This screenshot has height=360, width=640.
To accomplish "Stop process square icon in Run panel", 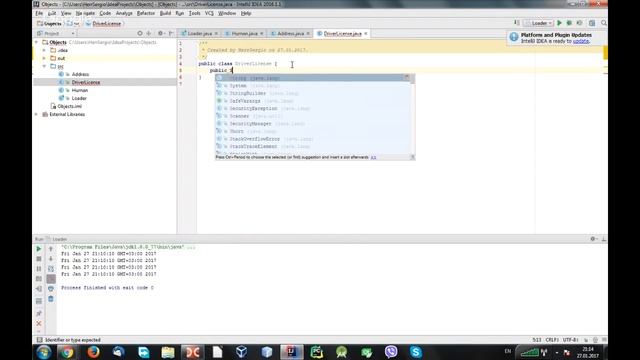I will [39, 259].
